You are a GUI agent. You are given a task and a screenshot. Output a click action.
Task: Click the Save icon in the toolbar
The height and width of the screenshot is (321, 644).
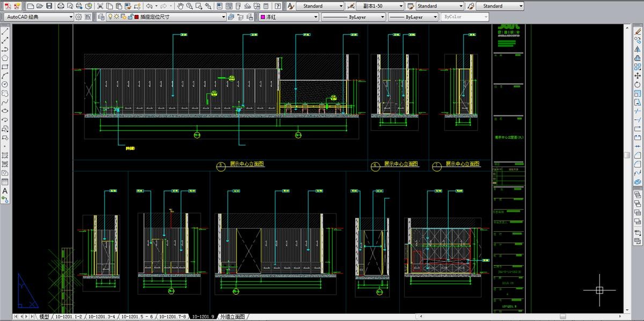coord(49,6)
